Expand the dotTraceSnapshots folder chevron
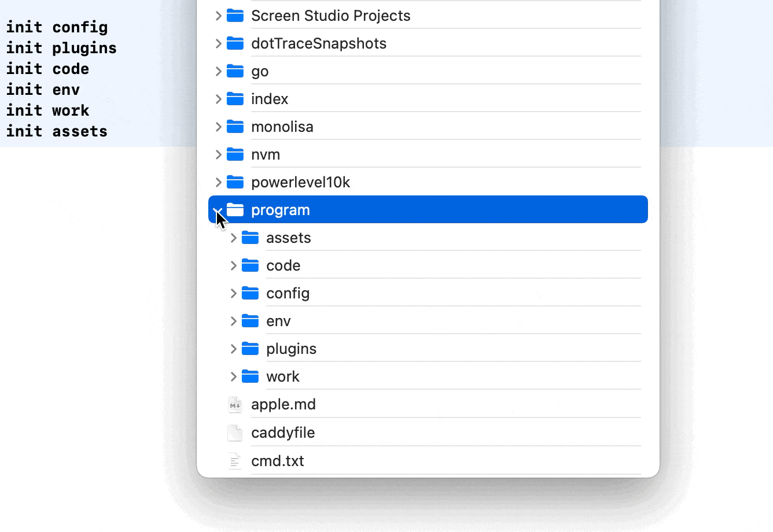The width and height of the screenshot is (773, 532). [218, 43]
